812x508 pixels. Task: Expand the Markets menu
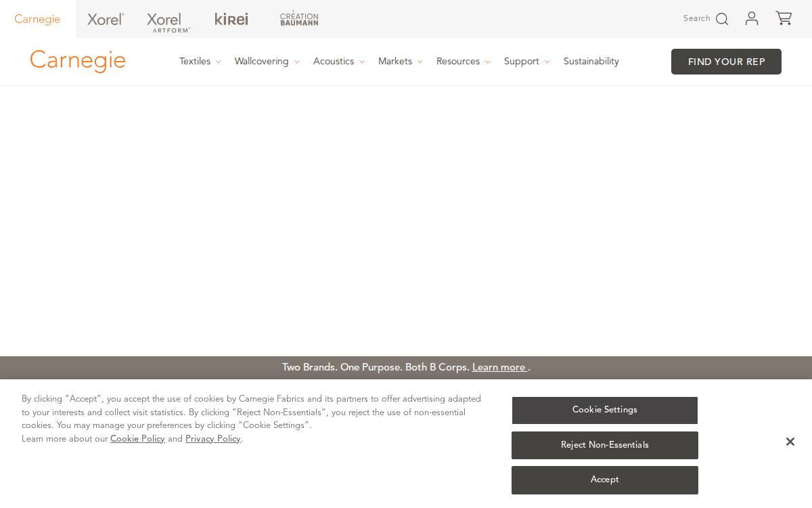(x=400, y=62)
